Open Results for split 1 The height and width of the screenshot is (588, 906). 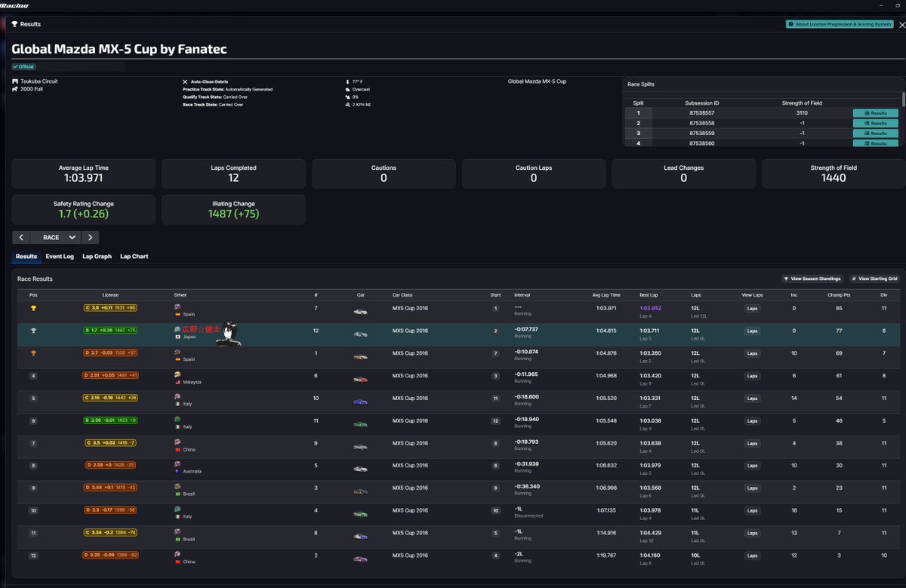tap(875, 113)
